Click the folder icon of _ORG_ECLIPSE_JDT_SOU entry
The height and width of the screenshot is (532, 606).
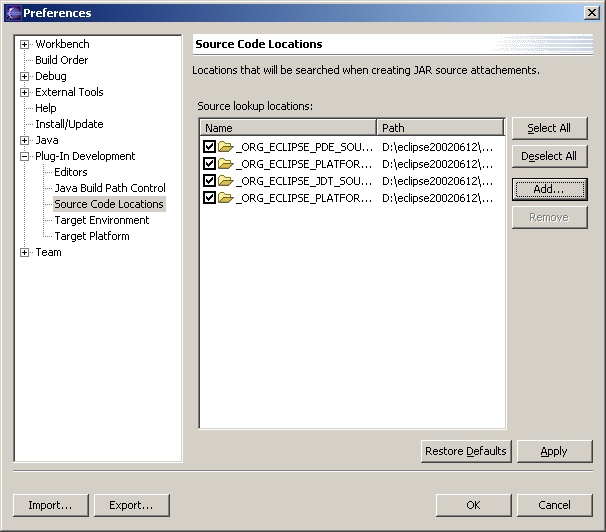click(x=225, y=181)
